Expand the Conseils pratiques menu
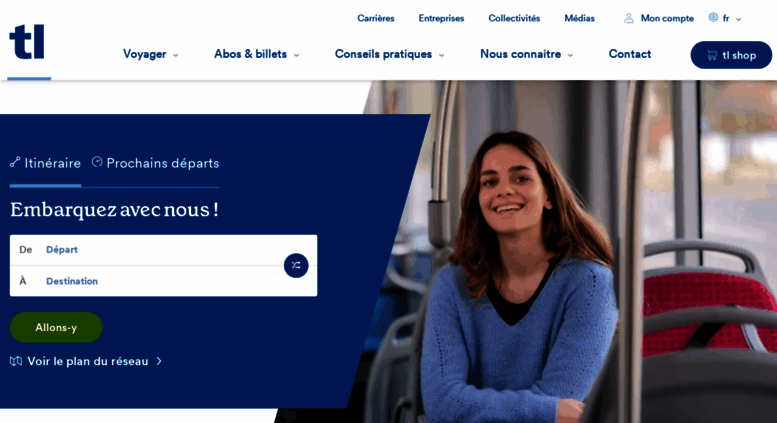777x423 pixels. click(x=389, y=54)
